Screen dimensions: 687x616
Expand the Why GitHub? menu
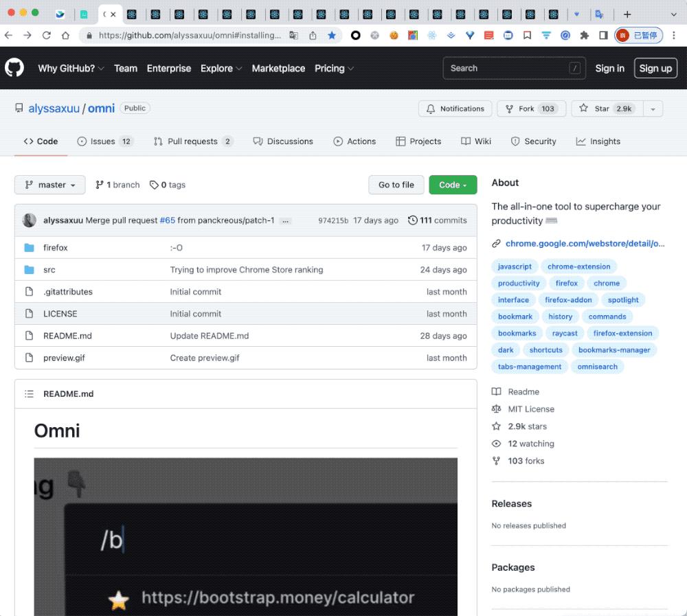click(71, 69)
